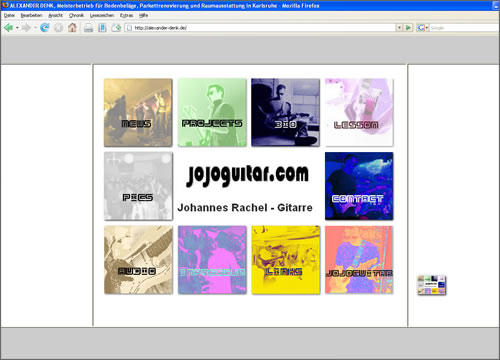Click the small site preview thumbnail at right
500x360 pixels.
pyautogui.click(x=432, y=285)
